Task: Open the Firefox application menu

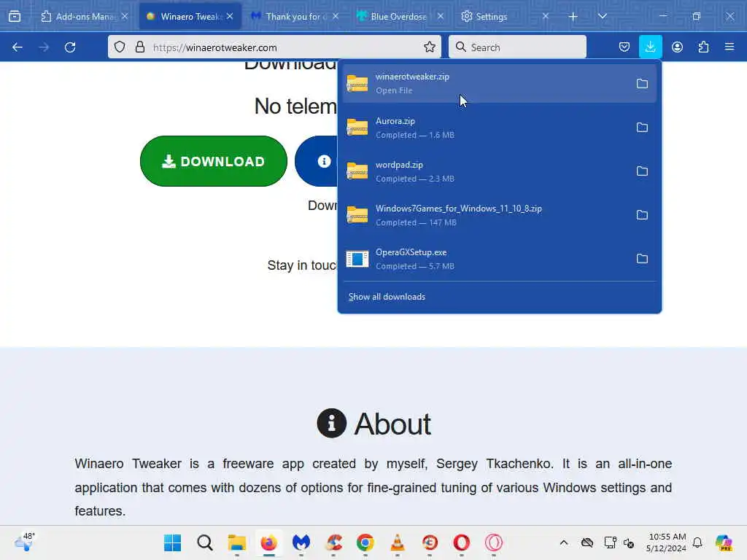Action: pos(729,47)
